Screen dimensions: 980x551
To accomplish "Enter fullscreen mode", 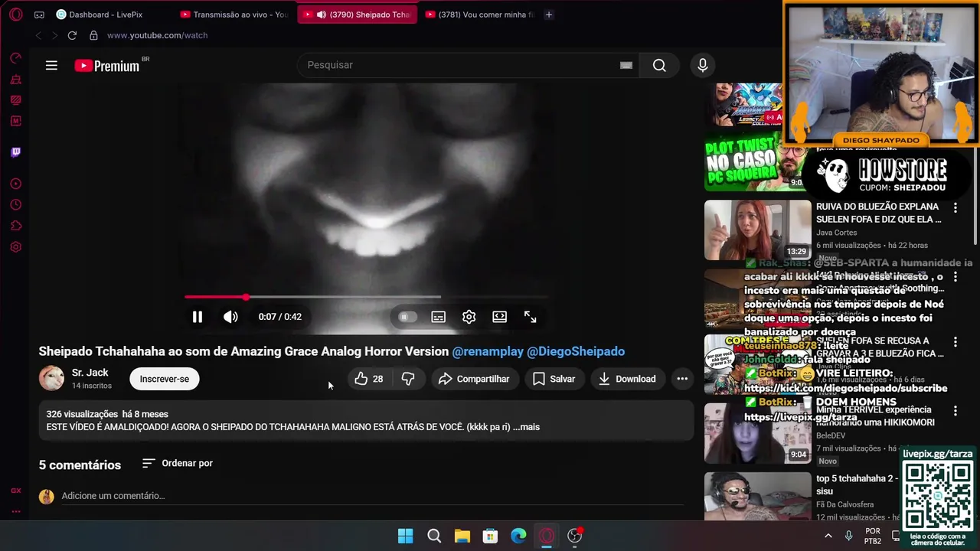I will click(530, 317).
